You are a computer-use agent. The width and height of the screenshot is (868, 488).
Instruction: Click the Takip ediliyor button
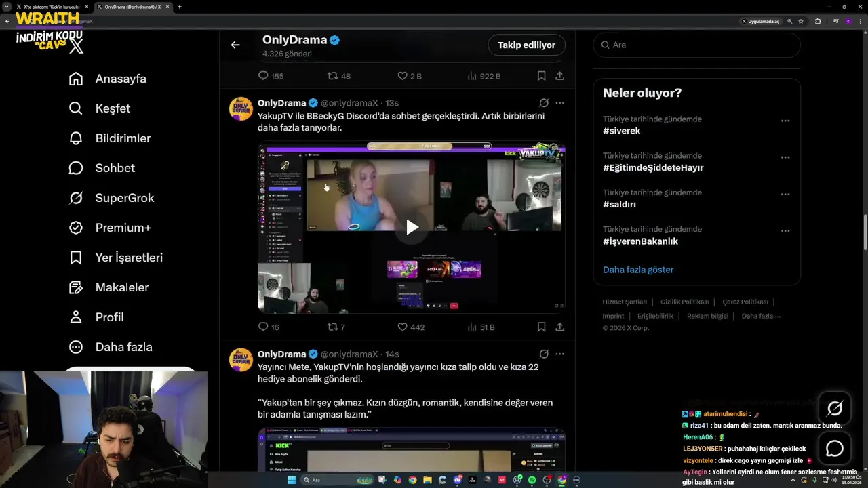tap(526, 45)
